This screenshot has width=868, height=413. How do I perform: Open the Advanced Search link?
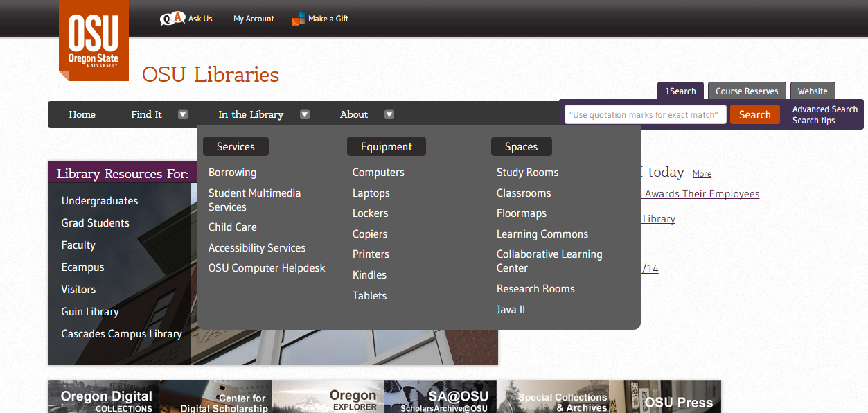pyautogui.click(x=824, y=109)
